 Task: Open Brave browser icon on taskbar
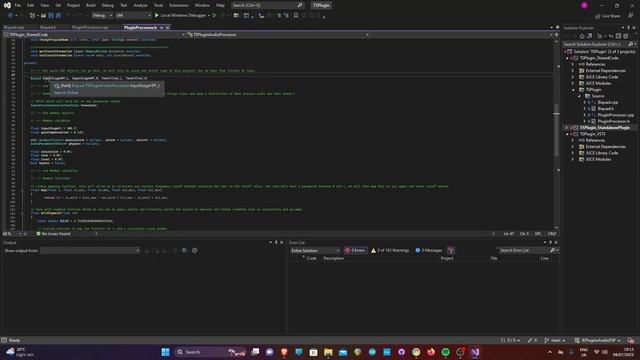(x=284, y=352)
